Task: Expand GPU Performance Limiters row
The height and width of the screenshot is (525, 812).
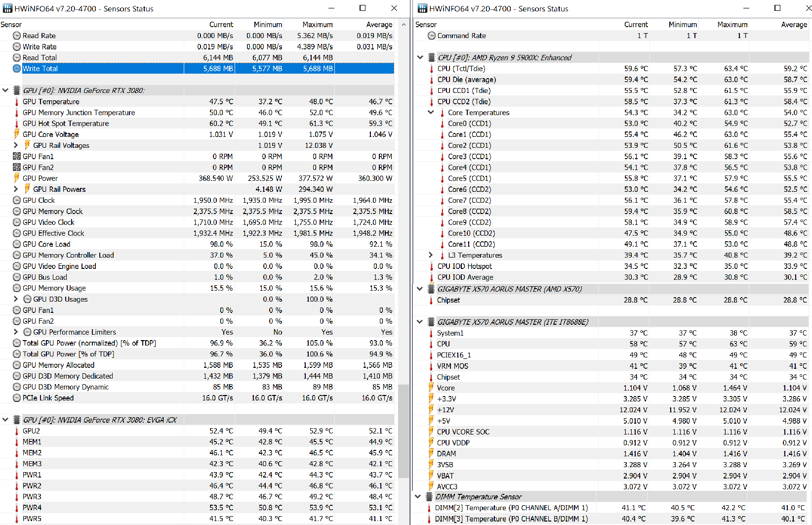Action: 16,332
